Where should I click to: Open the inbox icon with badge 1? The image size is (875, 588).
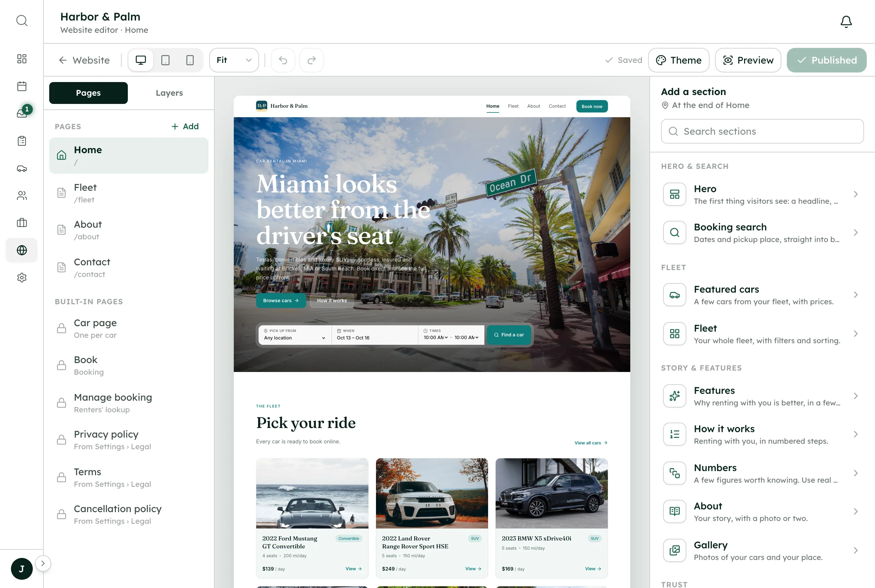[x=22, y=113]
